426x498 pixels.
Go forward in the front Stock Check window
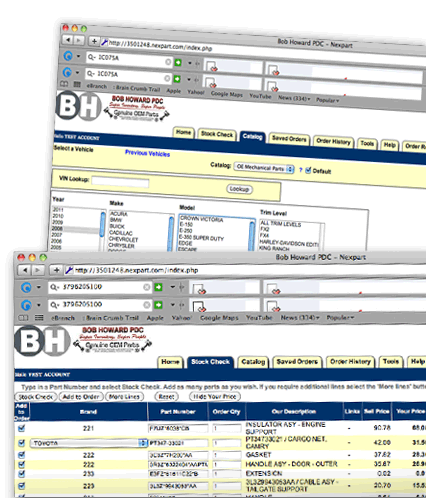(37, 270)
